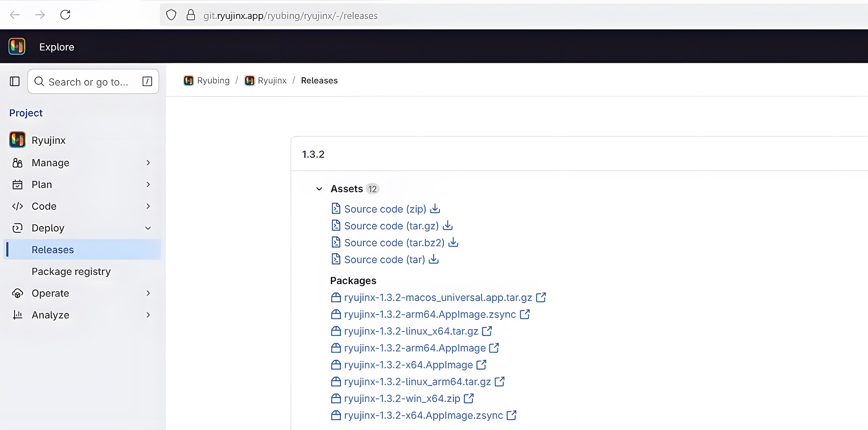Click the Plan calendar icon in sidebar
The height and width of the screenshot is (430, 868).
pyautogui.click(x=18, y=184)
